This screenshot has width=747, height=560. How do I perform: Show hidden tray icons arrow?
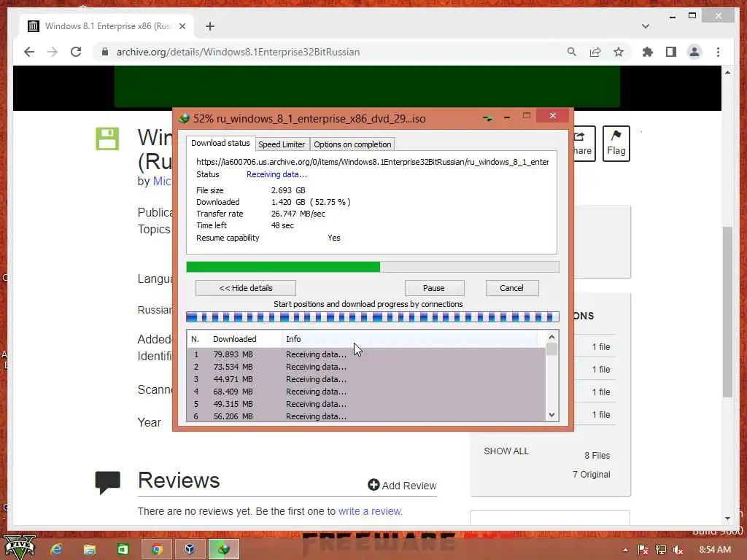625,550
